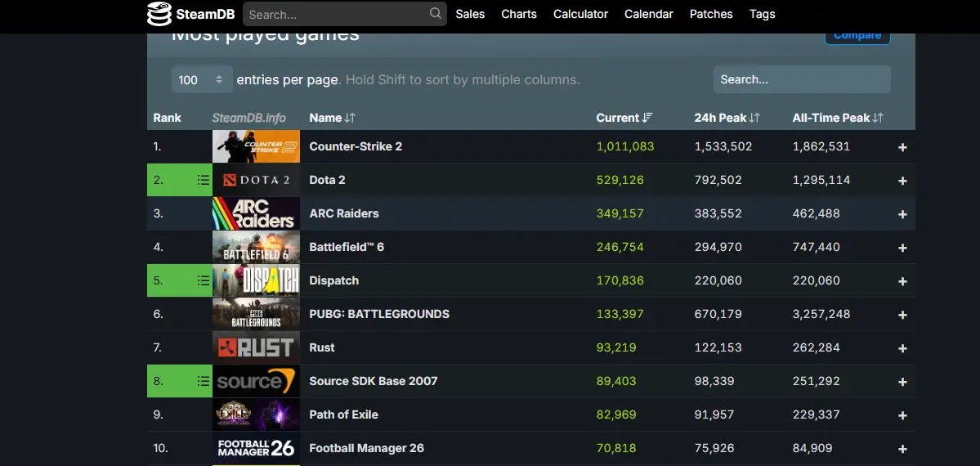Click the plus icon for Path of Exile
980x466 pixels.
tap(902, 415)
